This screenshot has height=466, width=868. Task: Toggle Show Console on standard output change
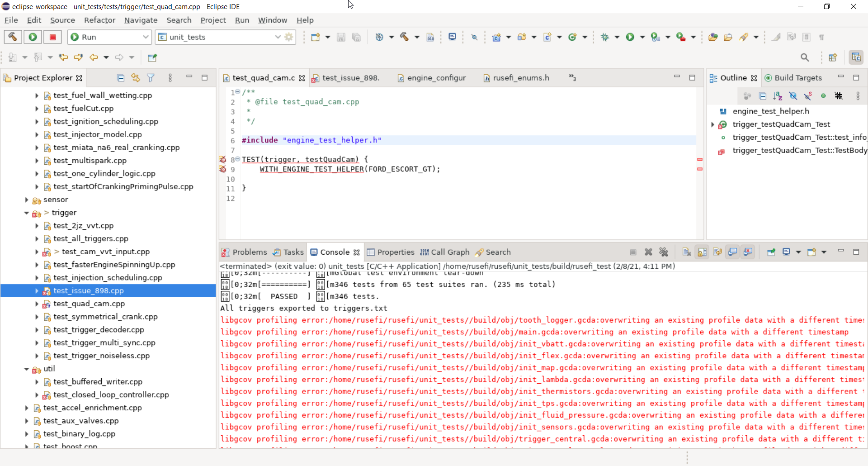point(733,252)
